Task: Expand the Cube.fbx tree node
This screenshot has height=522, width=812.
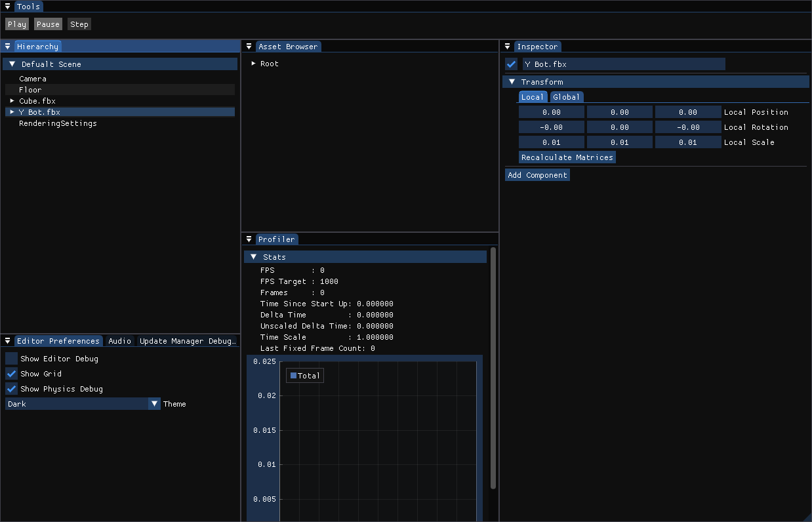Action: coord(12,101)
